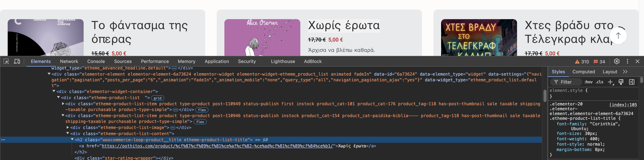Toggle the device toolbar icon
Screen dimensions: 644x160
17,61
